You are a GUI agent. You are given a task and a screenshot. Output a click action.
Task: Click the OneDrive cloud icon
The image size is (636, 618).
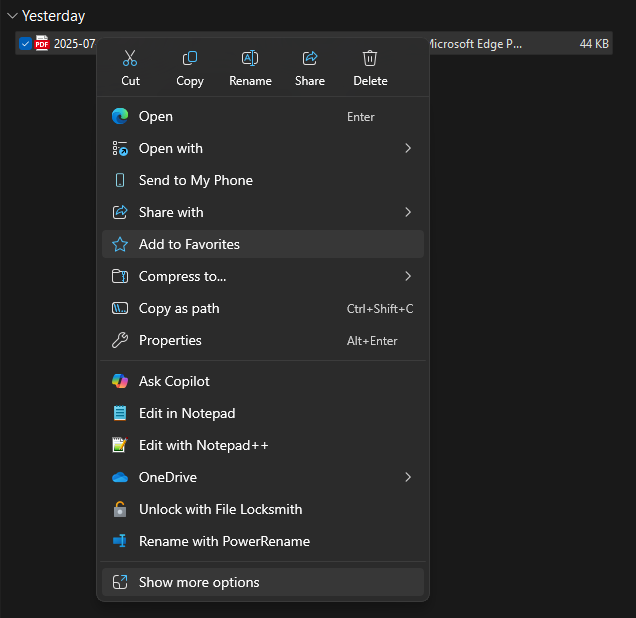click(x=120, y=477)
